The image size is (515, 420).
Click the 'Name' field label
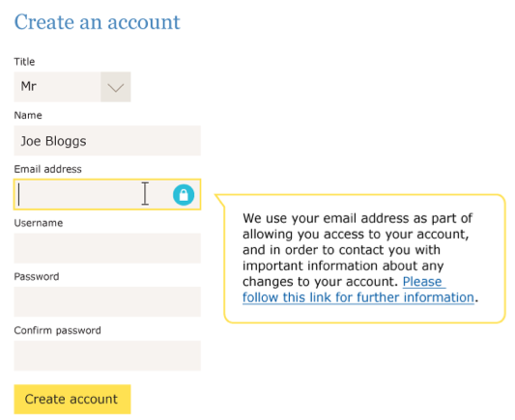point(28,115)
